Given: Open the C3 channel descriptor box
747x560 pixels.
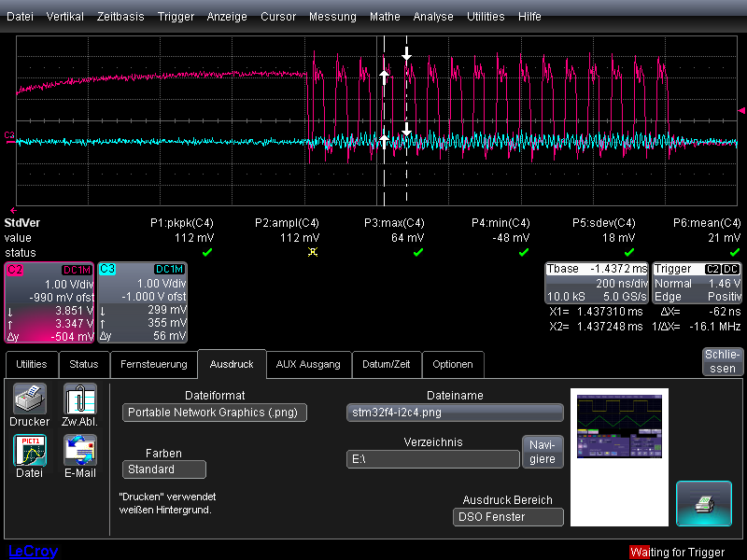Looking at the screenshot, I should click(x=143, y=302).
